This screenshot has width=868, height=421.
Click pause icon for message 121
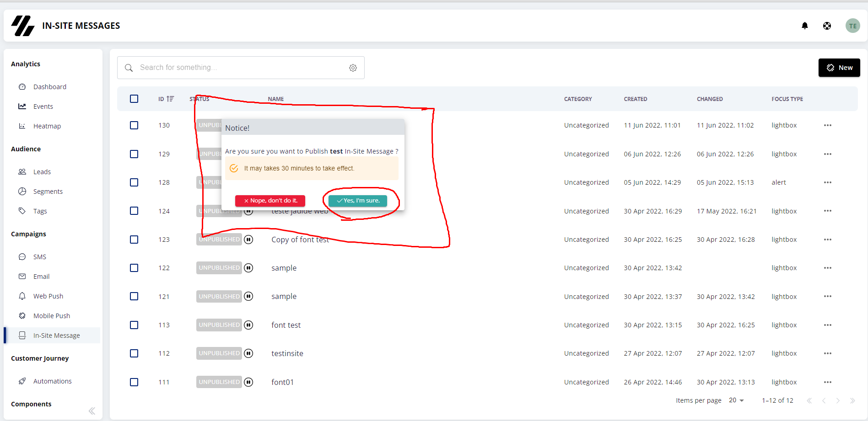pyautogui.click(x=248, y=296)
